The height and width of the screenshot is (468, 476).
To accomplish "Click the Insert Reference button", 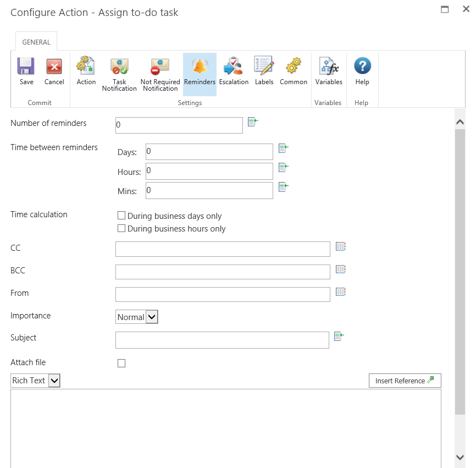I will point(405,381).
